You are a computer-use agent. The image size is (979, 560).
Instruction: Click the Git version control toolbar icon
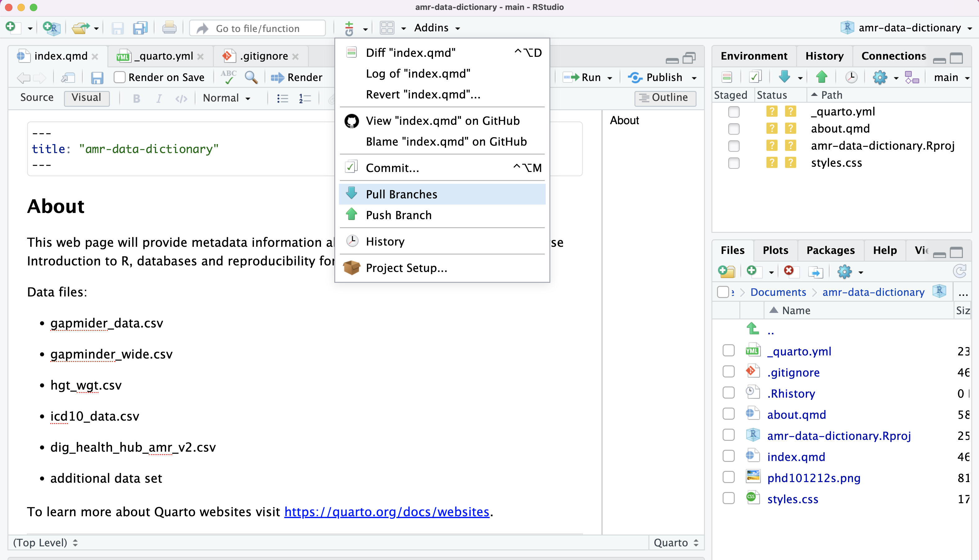pos(349,28)
